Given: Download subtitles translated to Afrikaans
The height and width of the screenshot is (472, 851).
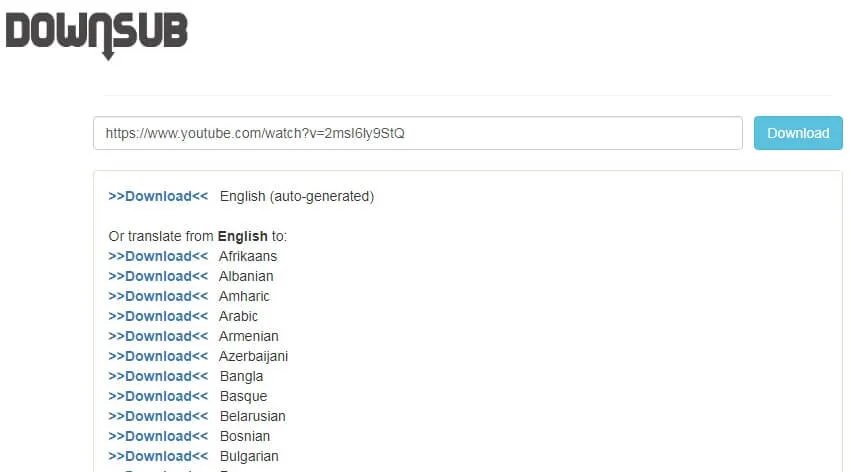Looking at the screenshot, I should (x=158, y=256).
